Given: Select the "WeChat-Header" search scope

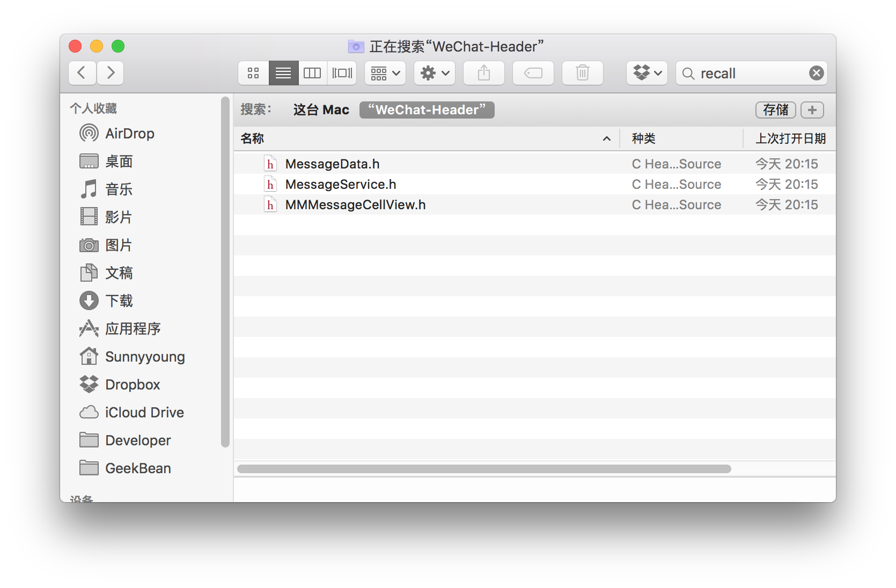Looking at the screenshot, I should pos(427,110).
